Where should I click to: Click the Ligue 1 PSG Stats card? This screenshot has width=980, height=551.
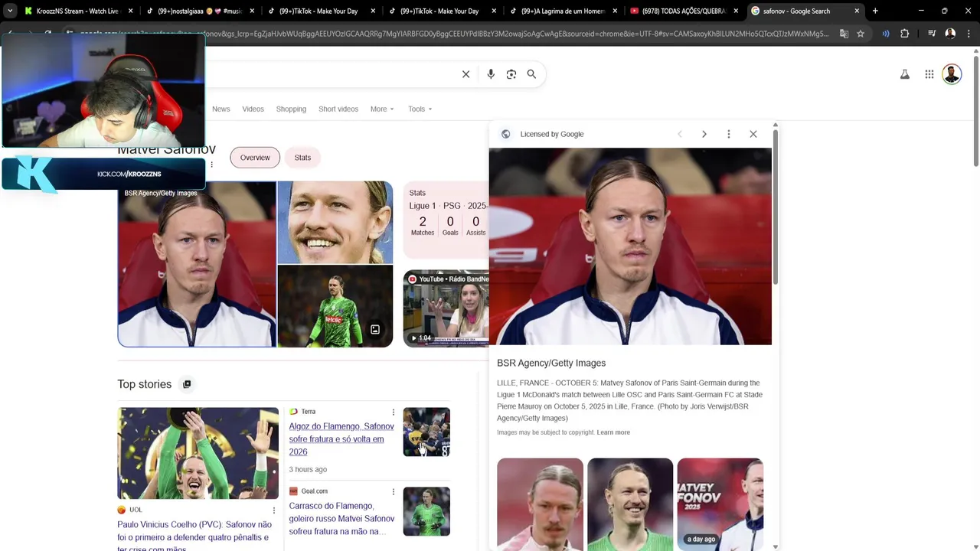[x=446, y=220]
